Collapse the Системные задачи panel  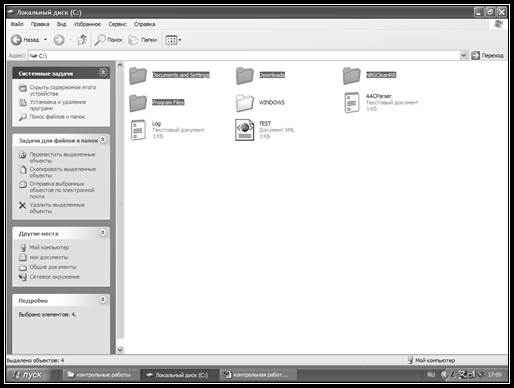click(103, 72)
